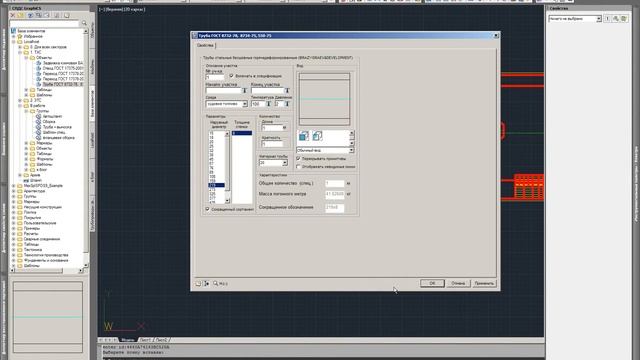The image size is (640, 360).
Task: Switch to the Лист2 layout tab
Action: (x=162, y=340)
